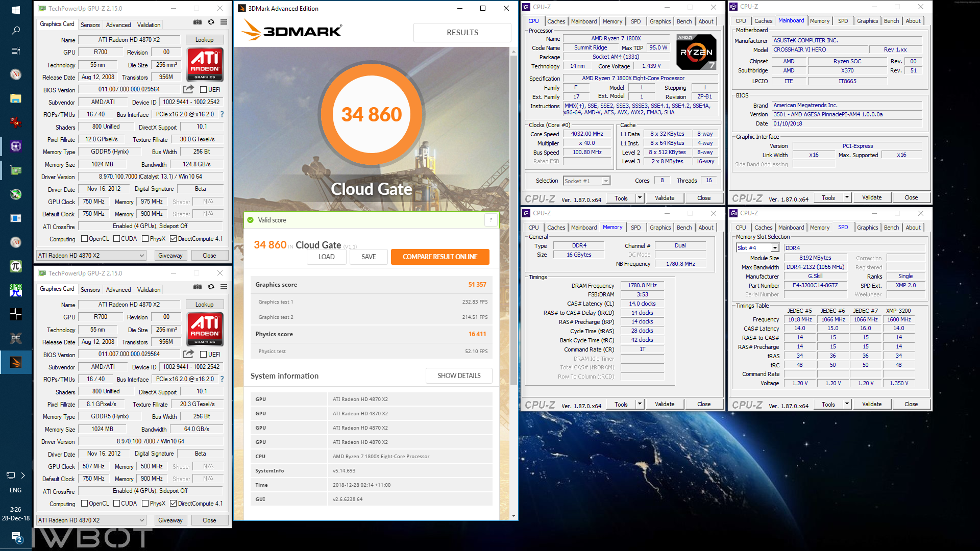Click the network tray icon
The width and height of the screenshot is (980, 551).
click(x=10, y=475)
